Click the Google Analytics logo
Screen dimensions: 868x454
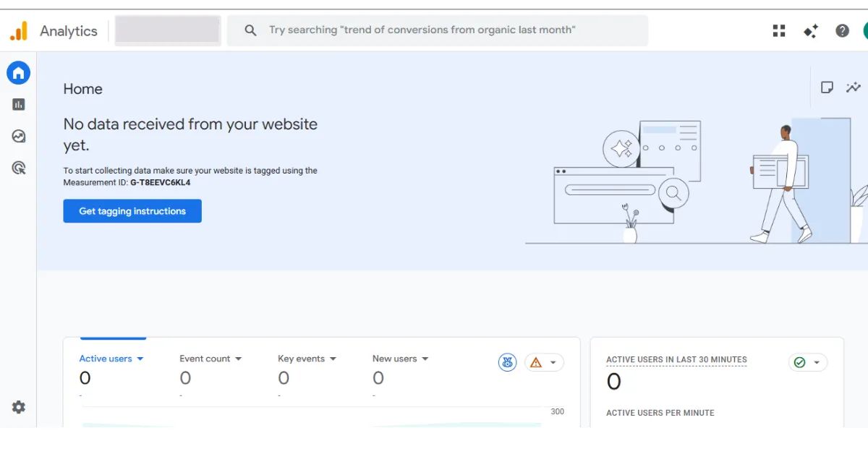pos(18,30)
